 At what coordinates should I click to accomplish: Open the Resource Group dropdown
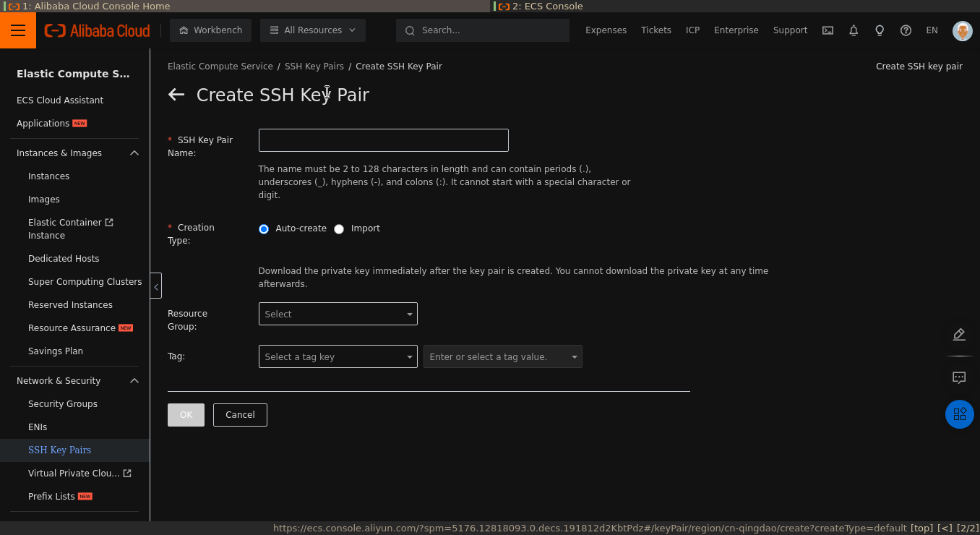338,314
